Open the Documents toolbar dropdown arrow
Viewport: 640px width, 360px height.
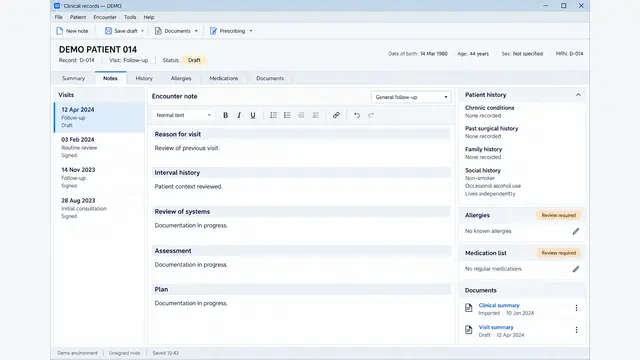196,31
